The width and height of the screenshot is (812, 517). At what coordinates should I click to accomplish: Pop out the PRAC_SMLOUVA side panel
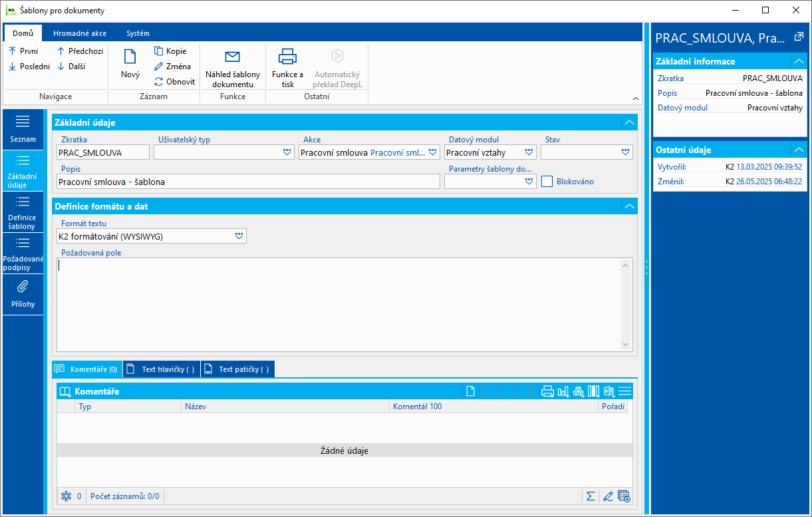tap(799, 37)
